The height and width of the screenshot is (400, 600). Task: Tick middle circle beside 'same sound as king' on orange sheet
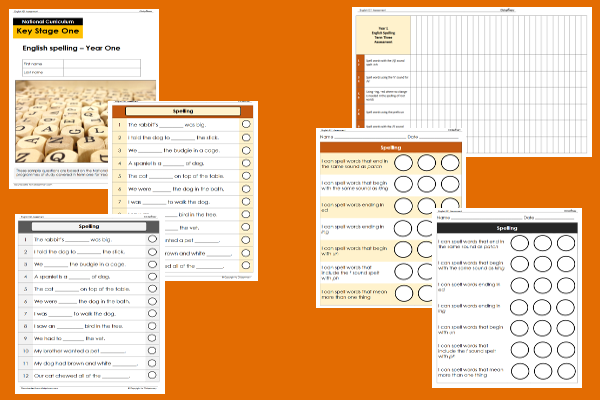427,184
